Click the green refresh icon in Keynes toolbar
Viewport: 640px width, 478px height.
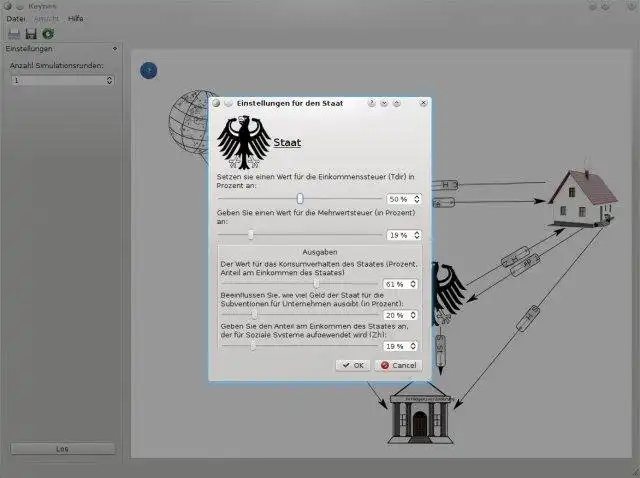coord(48,34)
